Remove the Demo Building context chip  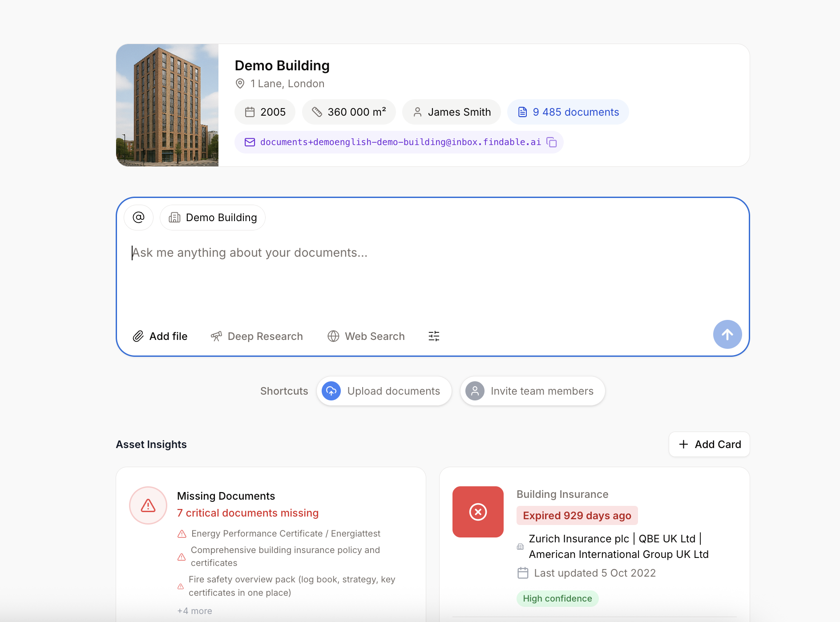tap(212, 218)
